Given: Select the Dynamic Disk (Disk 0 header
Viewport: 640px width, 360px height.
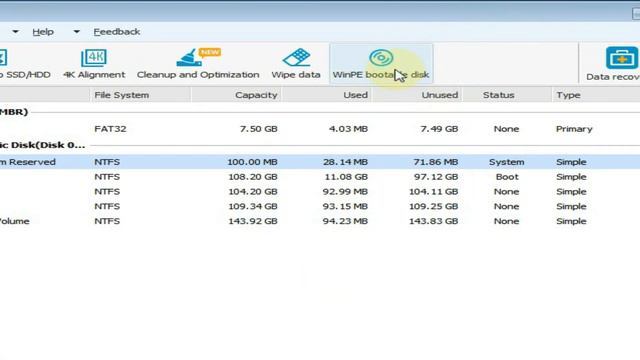Looking at the screenshot, I should point(42,145).
